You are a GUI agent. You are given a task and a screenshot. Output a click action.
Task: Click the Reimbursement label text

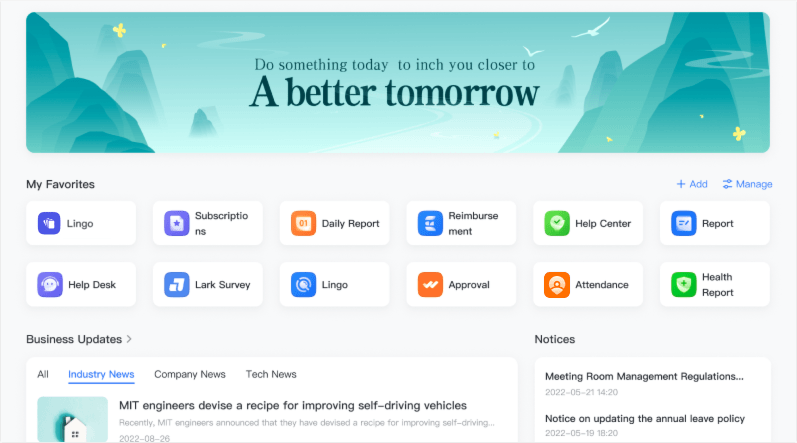(473, 224)
